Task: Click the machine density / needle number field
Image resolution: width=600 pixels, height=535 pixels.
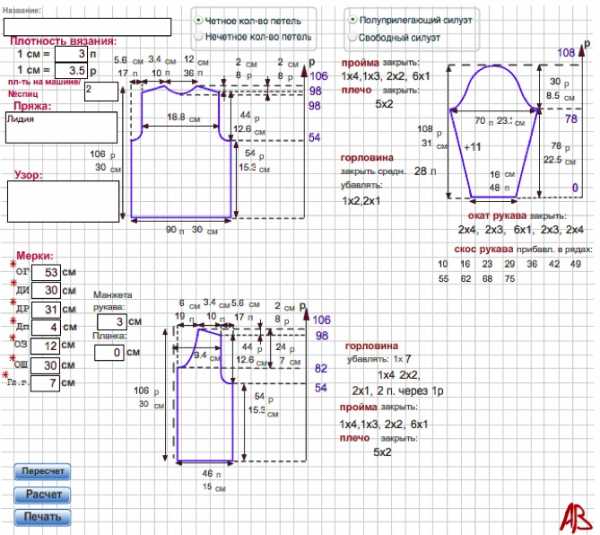Action: [101, 91]
